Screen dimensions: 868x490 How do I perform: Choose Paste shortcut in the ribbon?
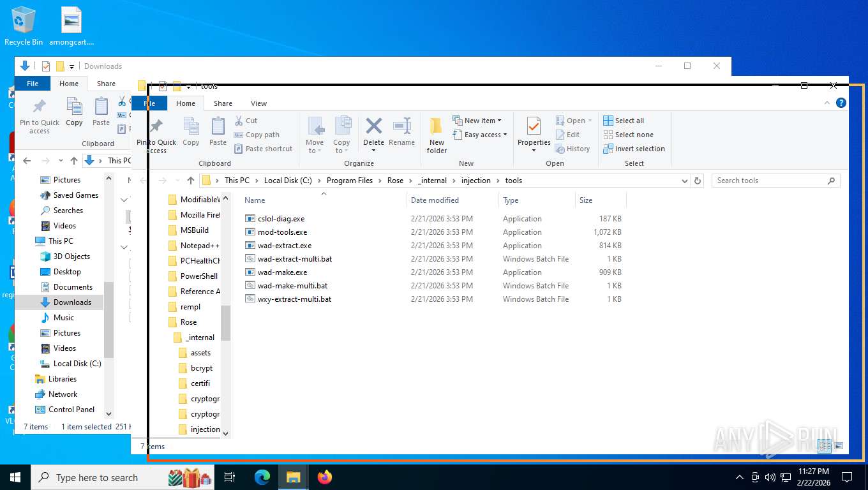click(x=263, y=149)
